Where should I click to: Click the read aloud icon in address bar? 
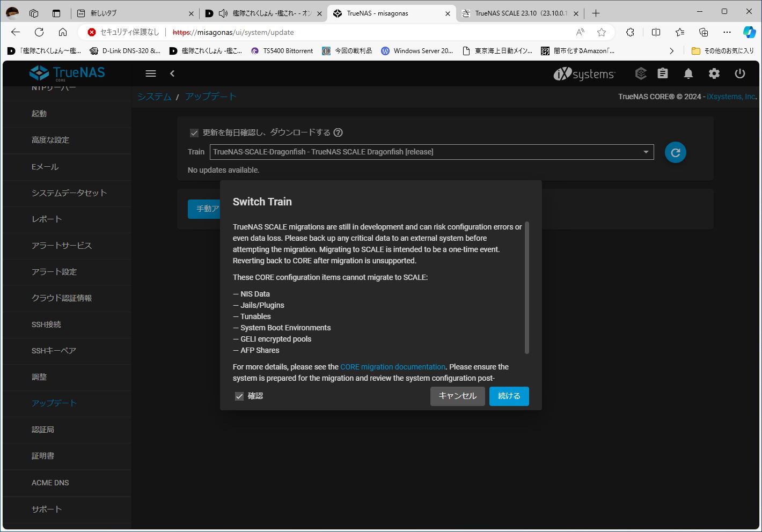coord(580,32)
